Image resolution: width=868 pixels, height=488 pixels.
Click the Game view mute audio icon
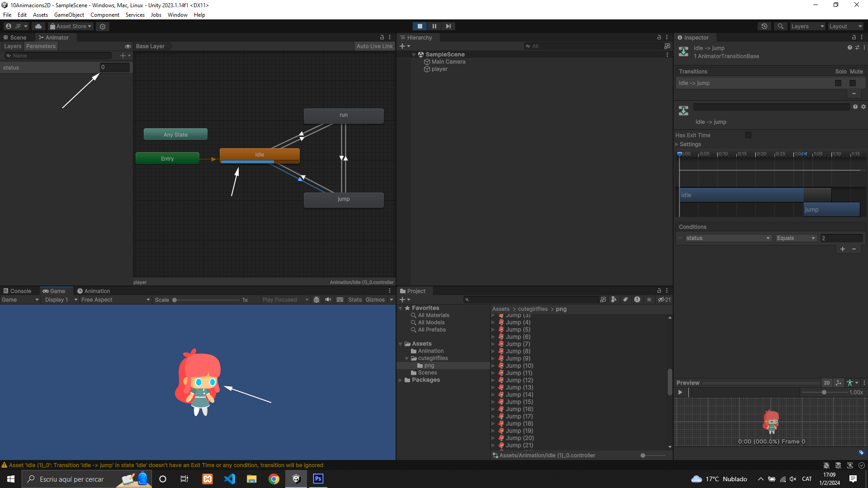328,300
